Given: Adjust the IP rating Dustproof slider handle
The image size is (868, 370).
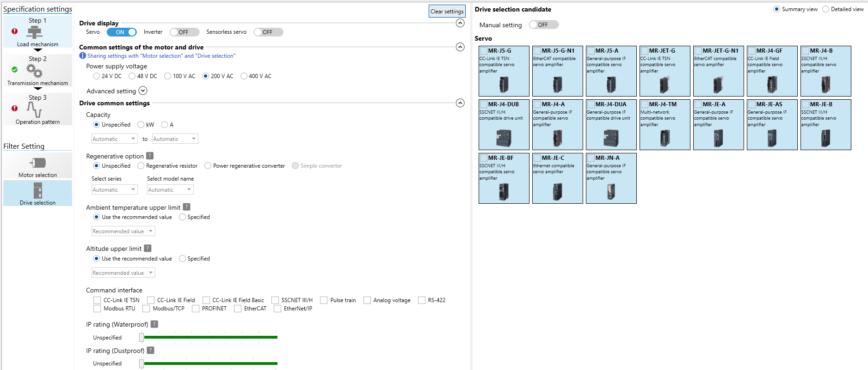Looking at the screenshot, I should coord(142,364).
